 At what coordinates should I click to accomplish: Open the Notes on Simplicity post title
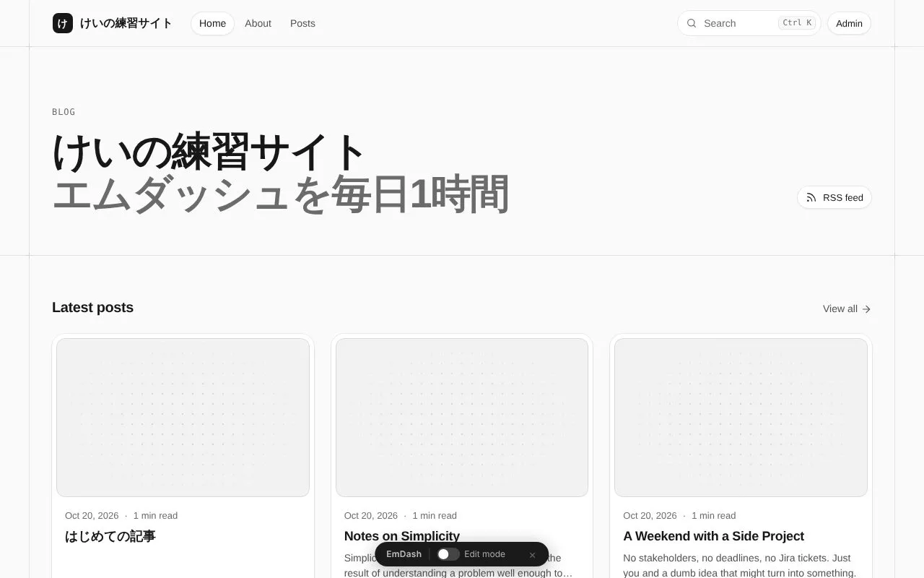(x=402, y=536)
